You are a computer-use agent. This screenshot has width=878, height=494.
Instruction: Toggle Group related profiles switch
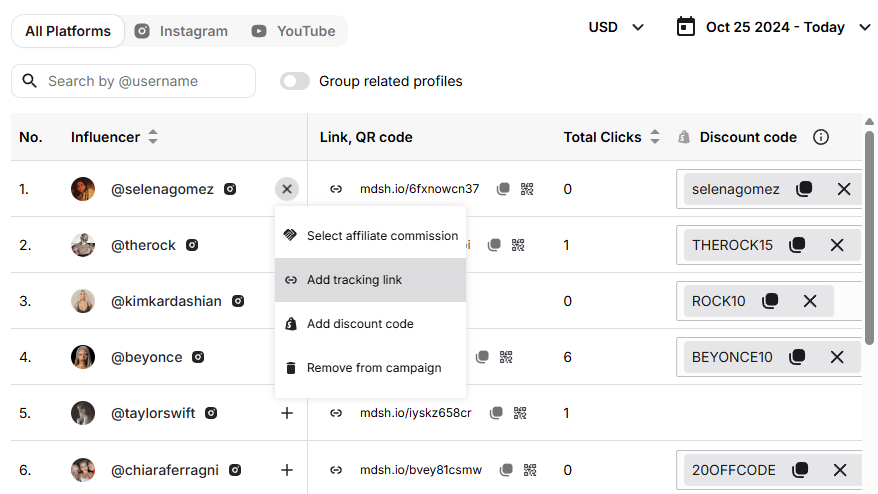[x=295, y=81]
